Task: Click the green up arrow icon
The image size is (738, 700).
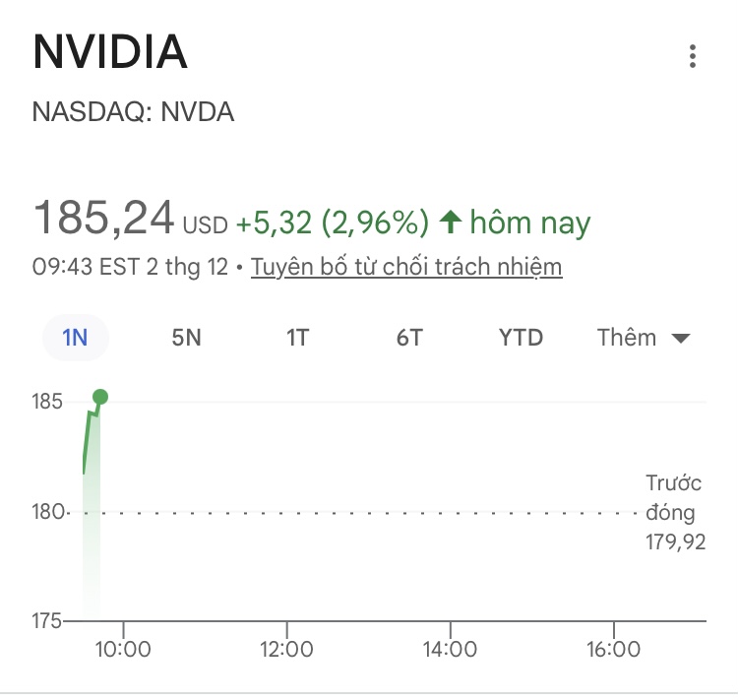Action: pyautogui.click(x=450, y=223)
